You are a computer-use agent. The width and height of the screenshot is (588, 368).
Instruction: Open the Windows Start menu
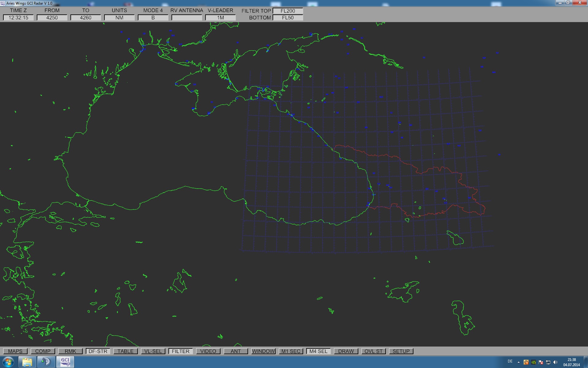8,362
